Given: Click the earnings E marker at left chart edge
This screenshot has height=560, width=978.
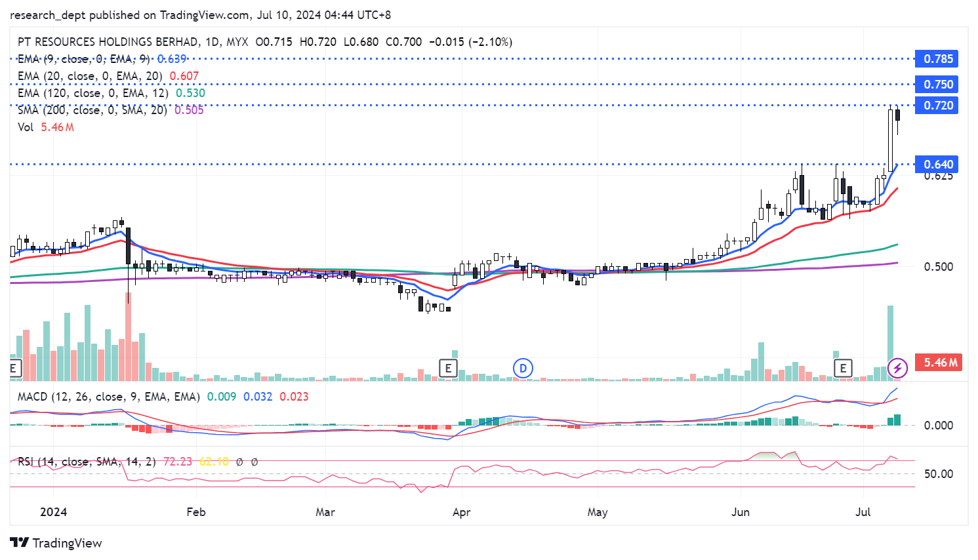Looking at the screenshot, I should pos(14,368).
